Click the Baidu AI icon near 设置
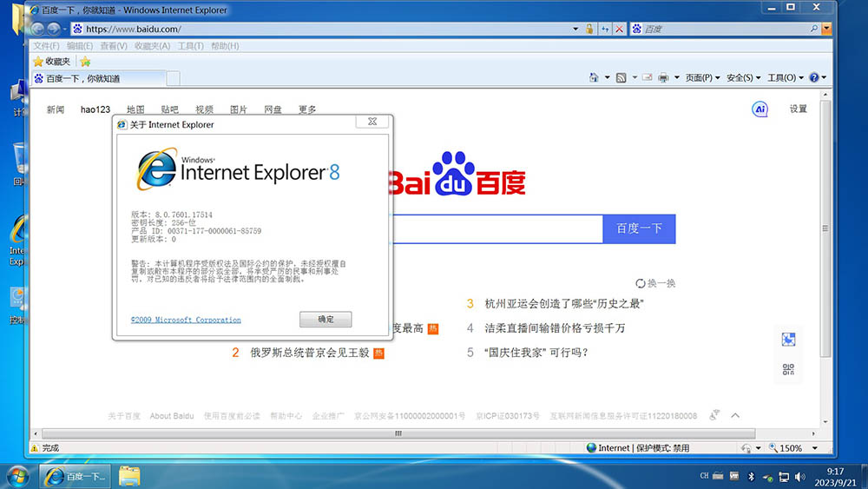868x489 pixels. click(x=759, y=109)
